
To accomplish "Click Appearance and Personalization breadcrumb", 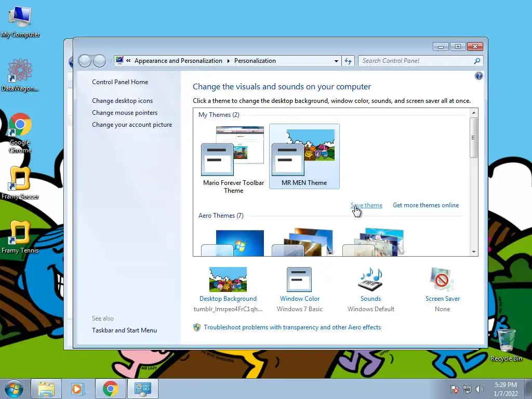I will pos(178,61).
